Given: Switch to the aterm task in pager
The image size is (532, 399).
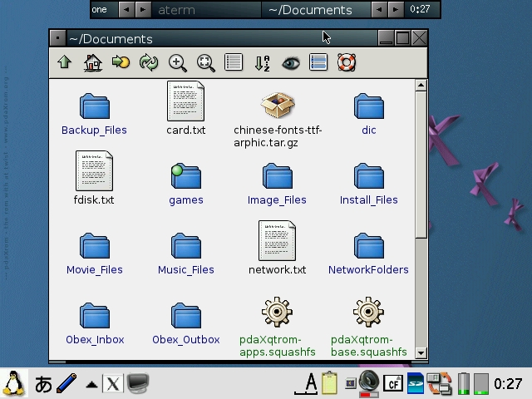Looking at the screenshot, I should 206,10.
